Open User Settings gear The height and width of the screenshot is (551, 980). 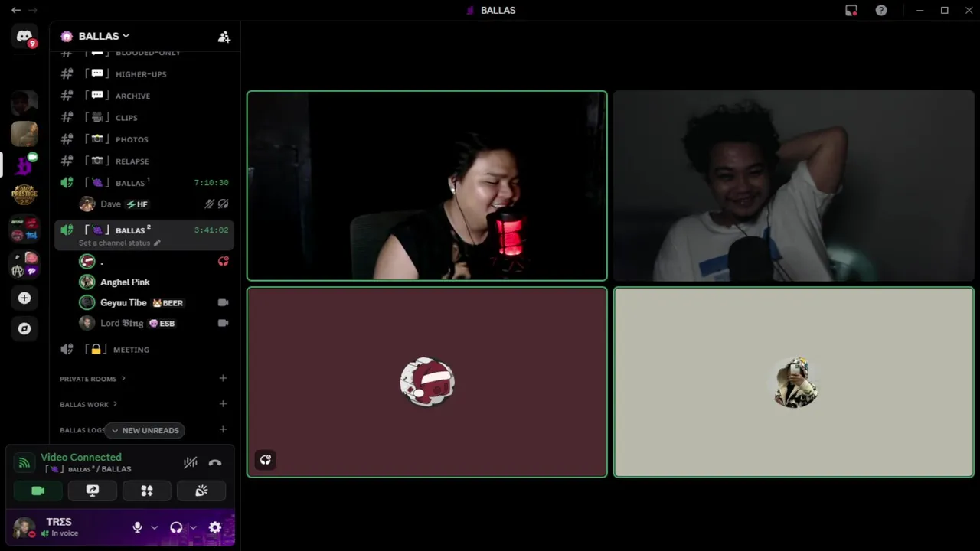click(215, 527)
